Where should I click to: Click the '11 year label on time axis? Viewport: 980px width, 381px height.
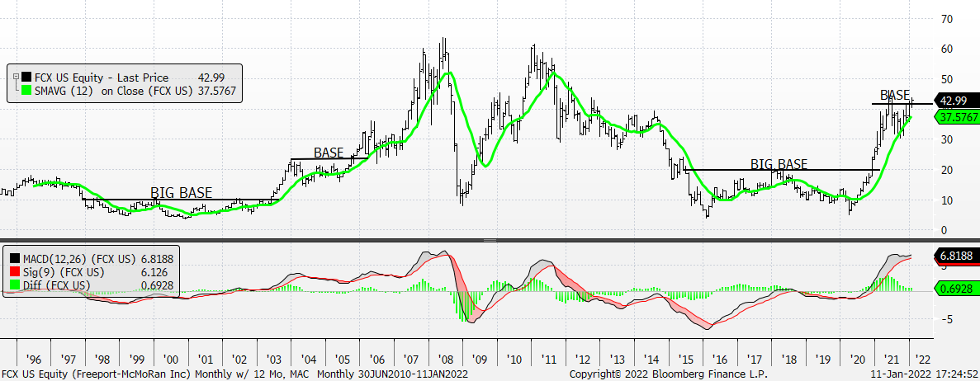[x=549, y=360]
